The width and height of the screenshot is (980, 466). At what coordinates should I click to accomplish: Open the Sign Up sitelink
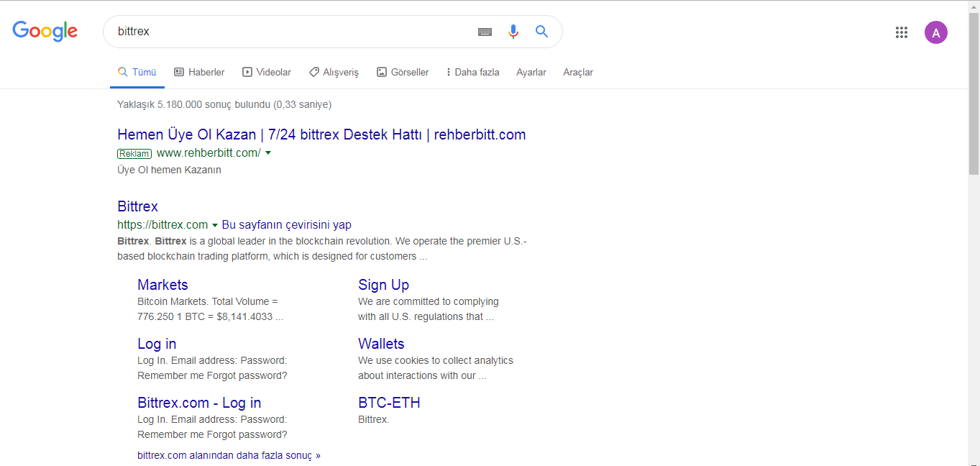point(383,285)
